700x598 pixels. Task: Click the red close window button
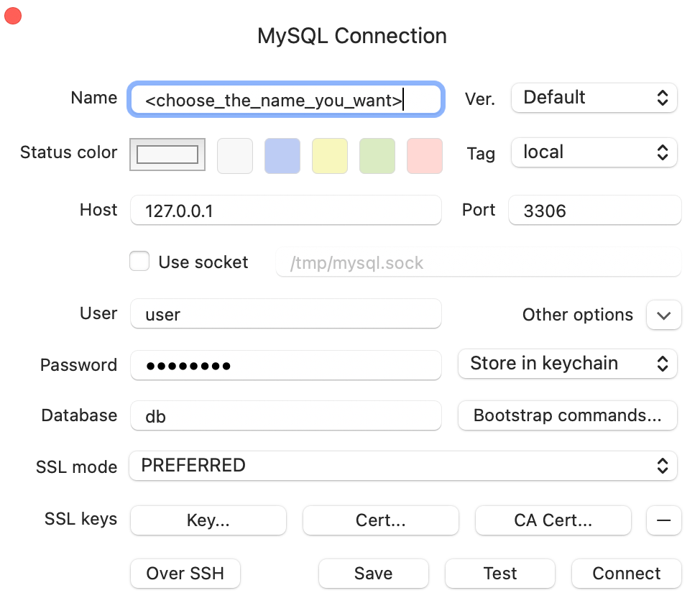click(13, 16)
